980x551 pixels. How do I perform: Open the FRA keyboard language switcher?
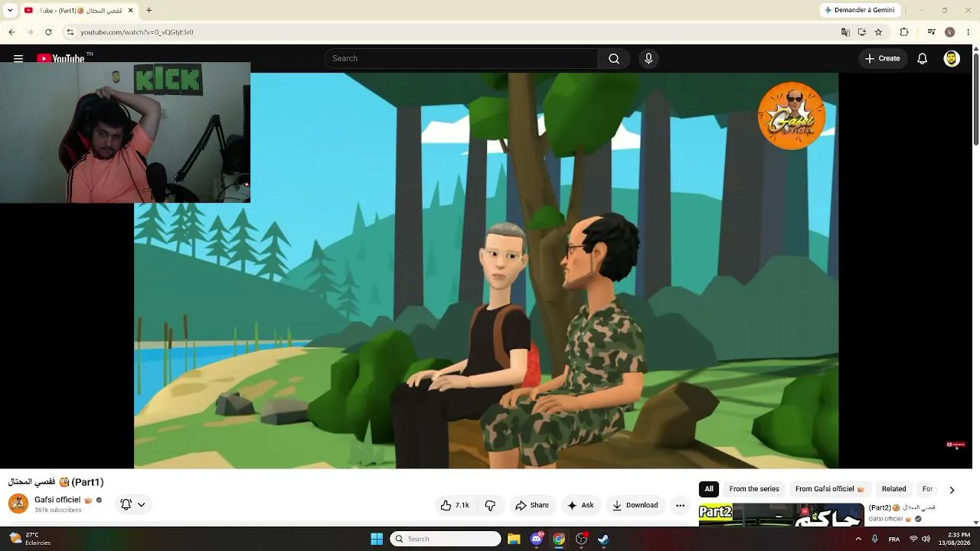[x=894, y=539]
